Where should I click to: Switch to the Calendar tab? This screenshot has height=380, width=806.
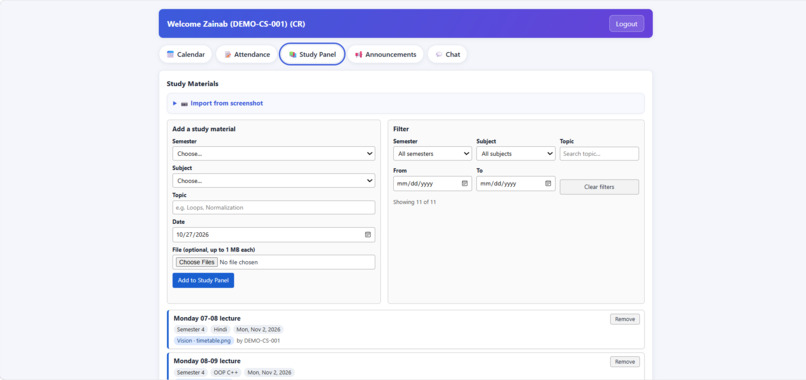coord(186,55)
